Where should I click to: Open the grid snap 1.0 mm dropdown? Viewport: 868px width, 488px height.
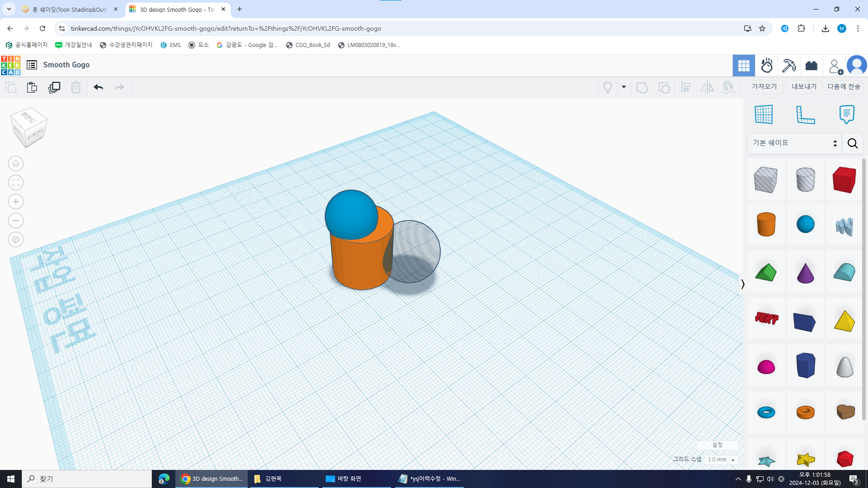click(721, 460)
